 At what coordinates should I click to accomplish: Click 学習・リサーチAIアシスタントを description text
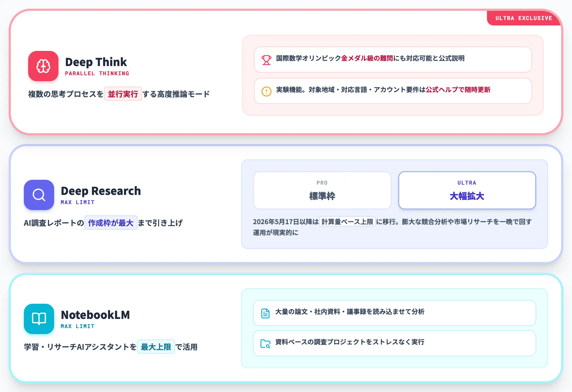coord(80,347)
